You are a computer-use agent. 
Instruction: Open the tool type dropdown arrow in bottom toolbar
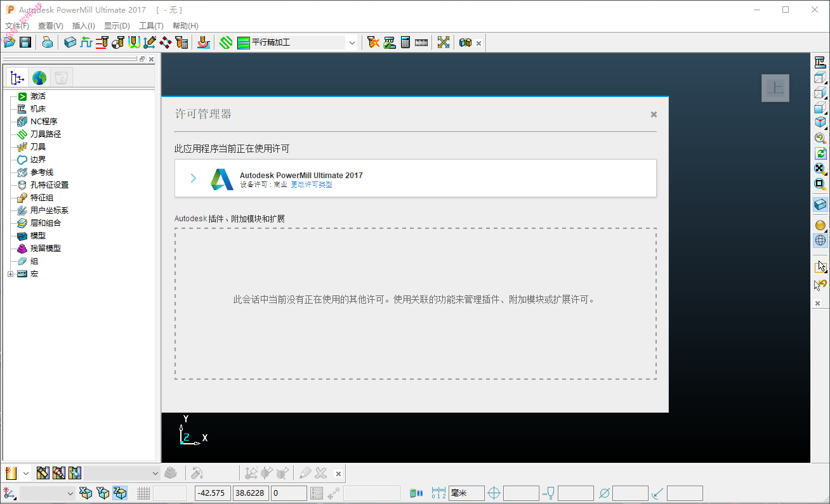[x=26, y=473]
